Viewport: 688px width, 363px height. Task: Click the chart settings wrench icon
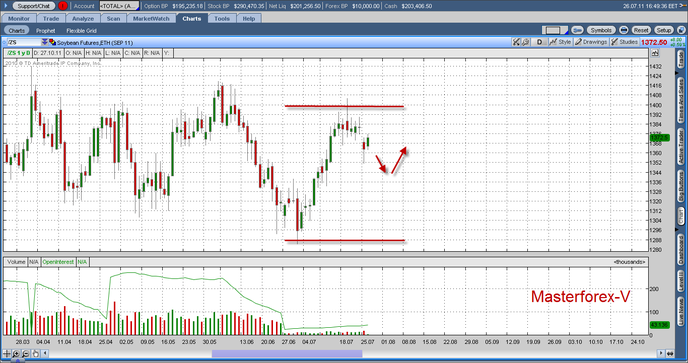[x=525, y=42]
